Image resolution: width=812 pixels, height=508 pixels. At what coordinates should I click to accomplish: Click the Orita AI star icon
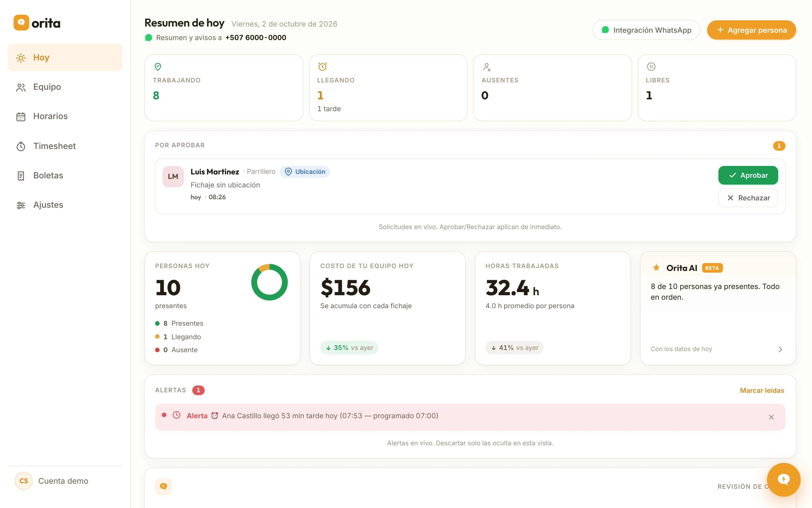(656, 268)
